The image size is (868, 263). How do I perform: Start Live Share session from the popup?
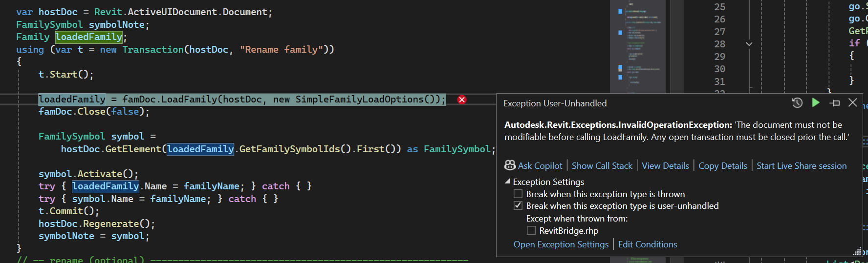pyautogui.click(x=801, y=166)
